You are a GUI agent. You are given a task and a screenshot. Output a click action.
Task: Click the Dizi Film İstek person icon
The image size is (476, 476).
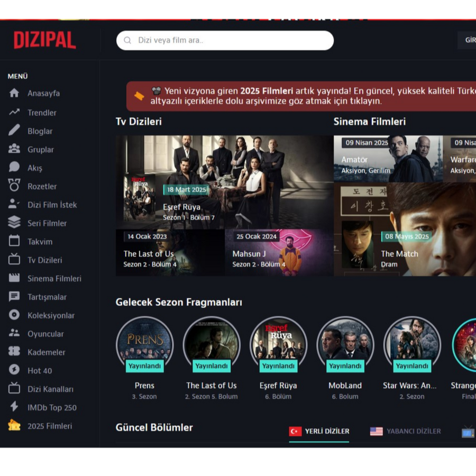(x=14, y=204)
